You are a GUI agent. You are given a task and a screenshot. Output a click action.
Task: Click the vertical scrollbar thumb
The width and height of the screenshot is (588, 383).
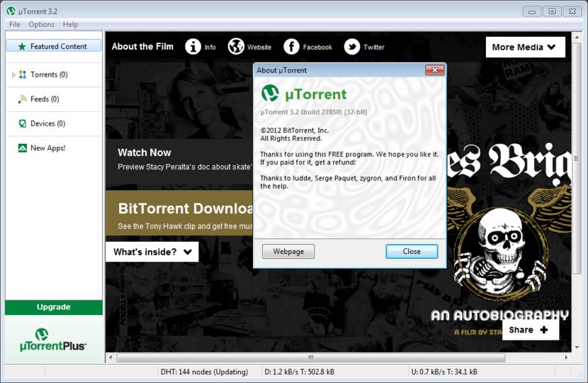[x=577, y=158]
